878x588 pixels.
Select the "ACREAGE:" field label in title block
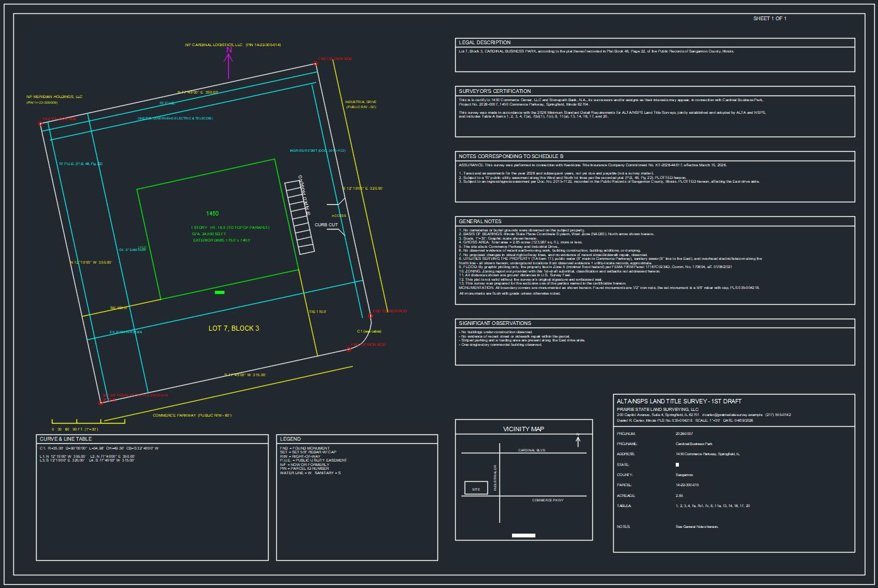626,496
